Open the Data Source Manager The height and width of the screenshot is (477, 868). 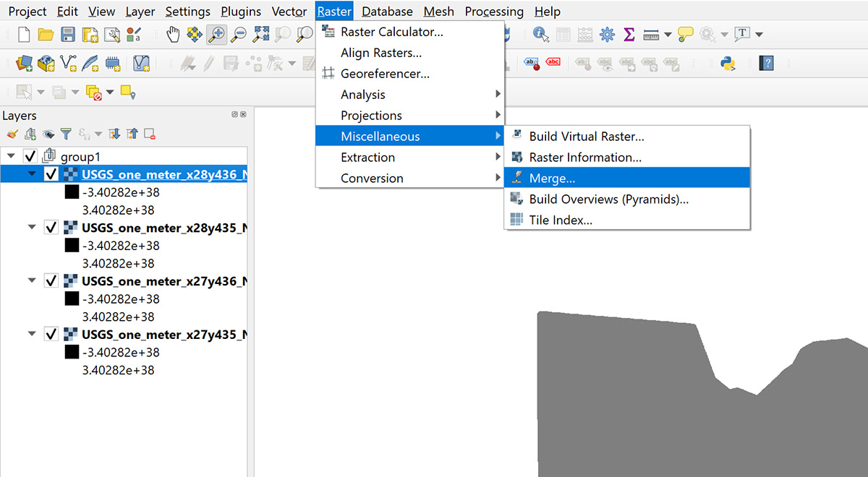tap(24, 63)
